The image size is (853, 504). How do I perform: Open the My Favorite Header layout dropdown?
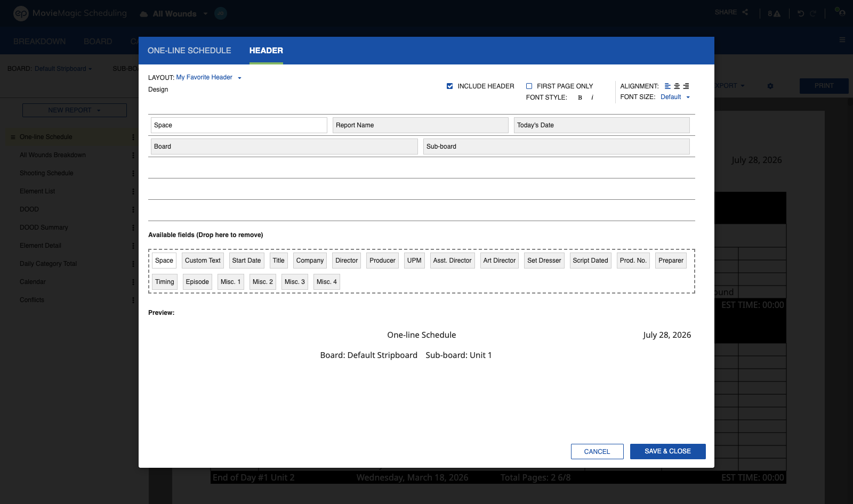pos(209,77)
